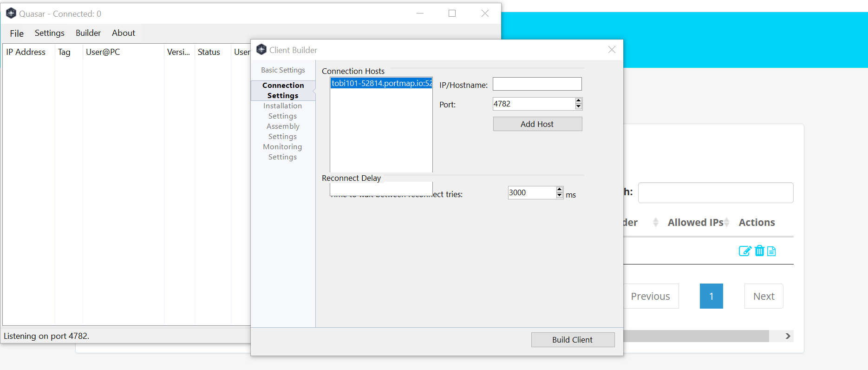Click the Status column header
Viewport: 868px width, 370px height.
pos(213,52)
